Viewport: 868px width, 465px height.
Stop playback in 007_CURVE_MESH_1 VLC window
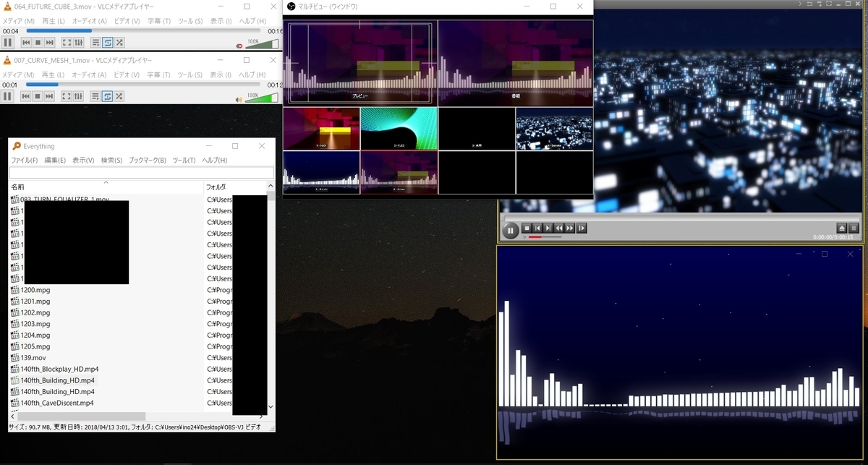pyautogui.click(x=38, y=96)
